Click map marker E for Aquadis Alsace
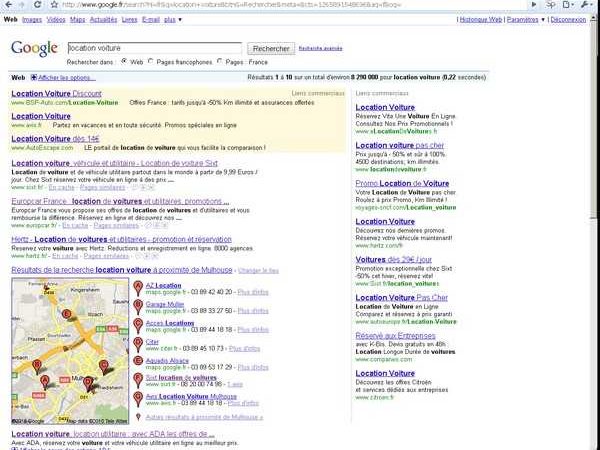 pyautogui.click(x=138, y=363)
